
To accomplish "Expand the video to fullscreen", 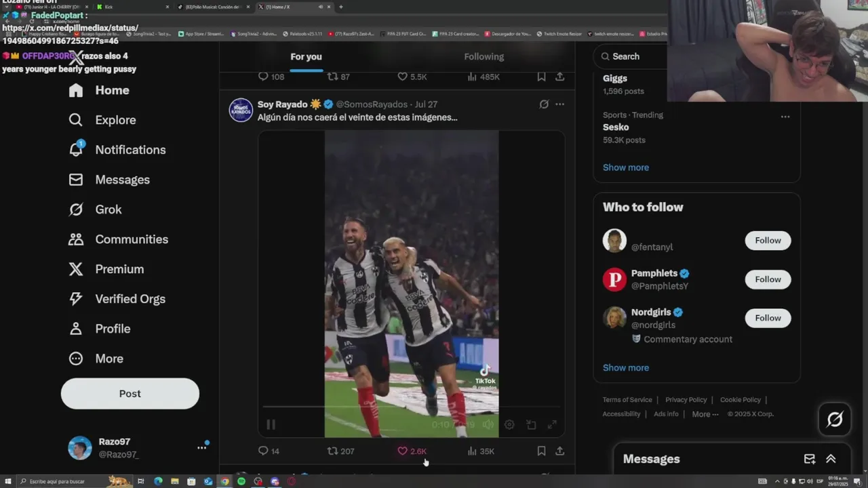I will 552,425.
